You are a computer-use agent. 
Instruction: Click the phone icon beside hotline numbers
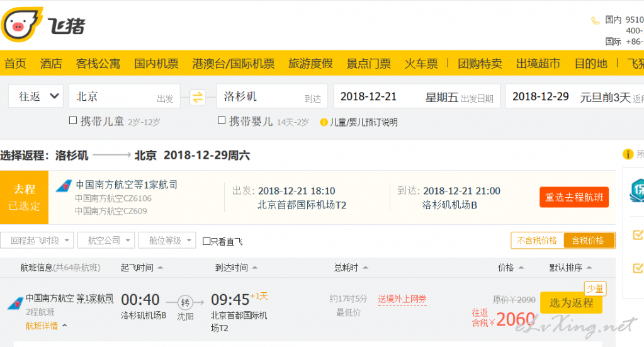(x=595, y=21)
